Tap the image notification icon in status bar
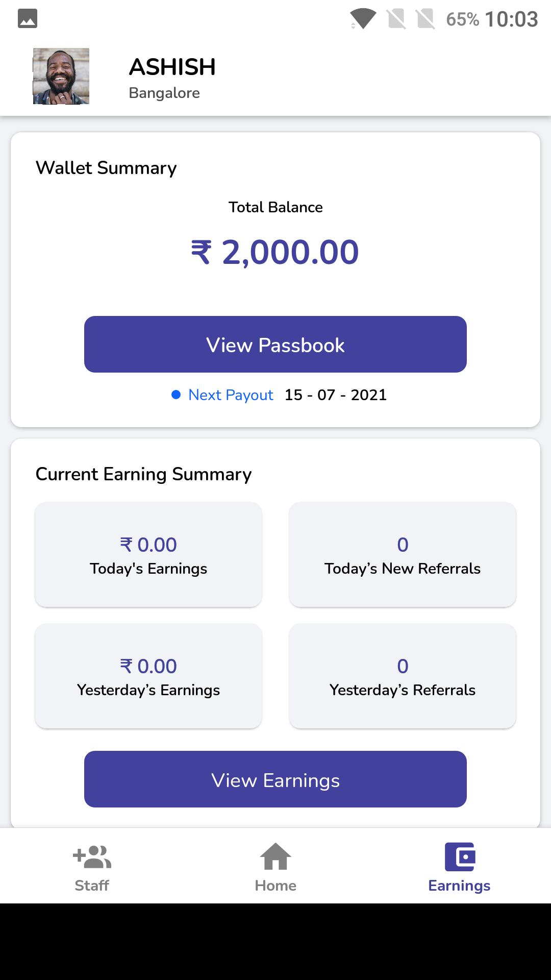Image resolution: width=551 pixels, height=980 pixels. click(x=28, y=19)
